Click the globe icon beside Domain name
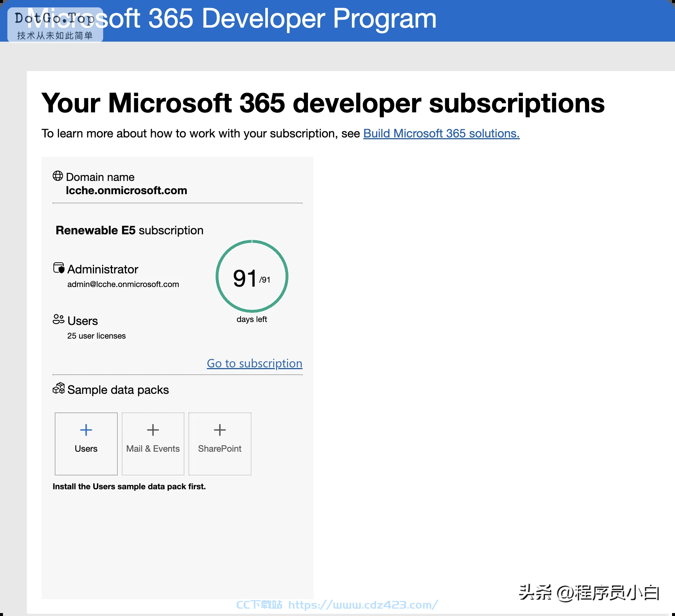Viewport: 675px width, 616px height. click(58, 176)
